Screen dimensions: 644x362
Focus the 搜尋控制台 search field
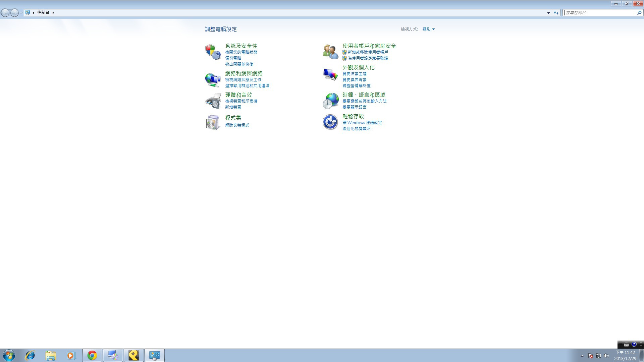(600, 13)
